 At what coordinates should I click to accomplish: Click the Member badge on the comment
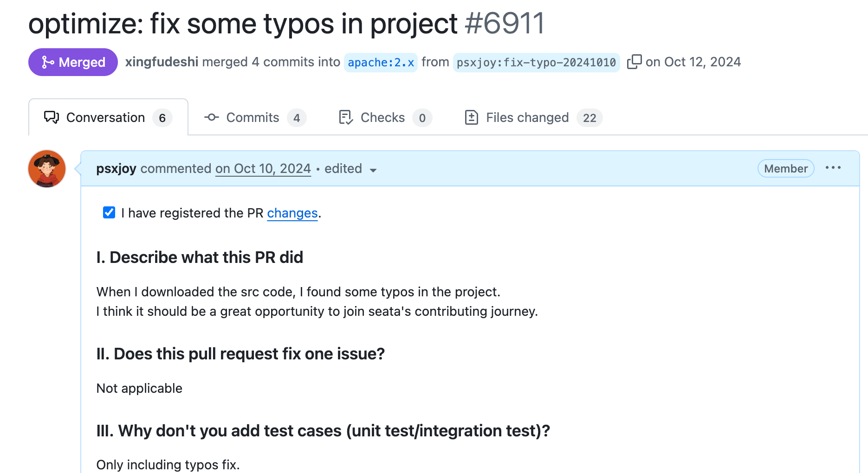[785, 168]
